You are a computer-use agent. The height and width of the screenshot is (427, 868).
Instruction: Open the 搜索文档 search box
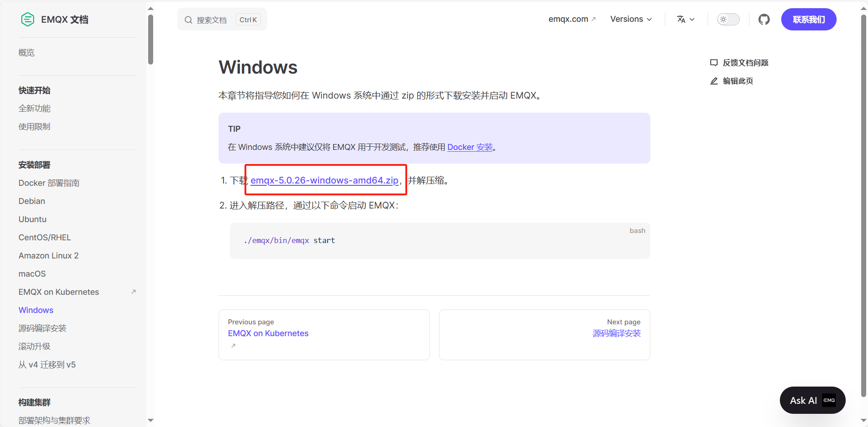coord(222,20)
